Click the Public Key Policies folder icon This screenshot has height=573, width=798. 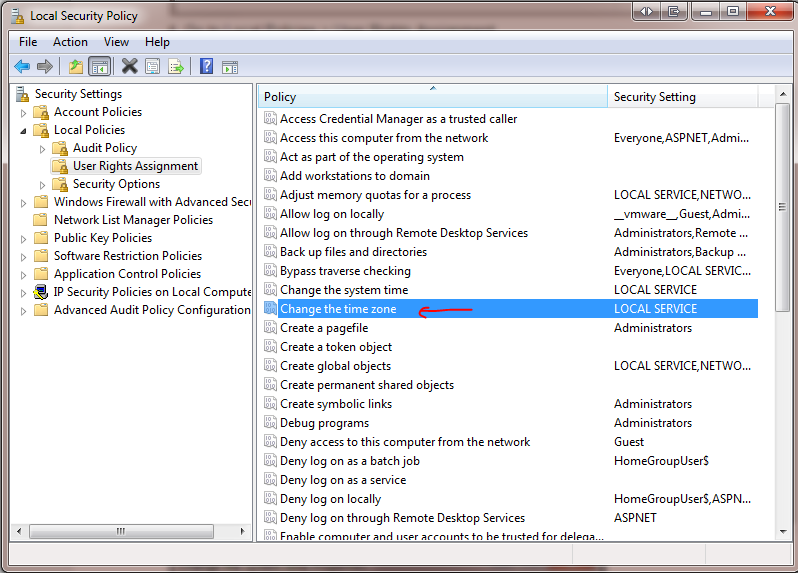pos(41,238)
